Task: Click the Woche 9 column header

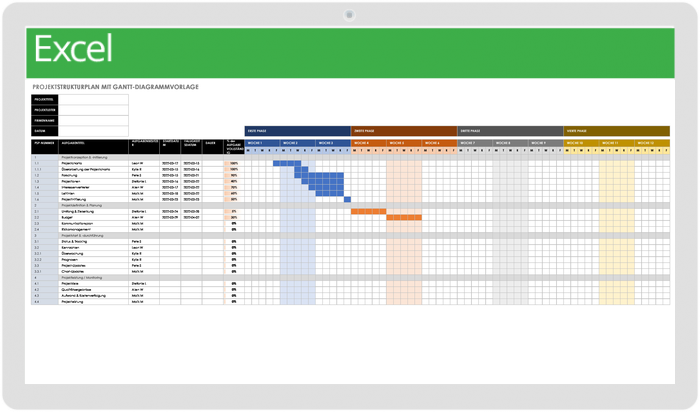Action: click(546, 143)
